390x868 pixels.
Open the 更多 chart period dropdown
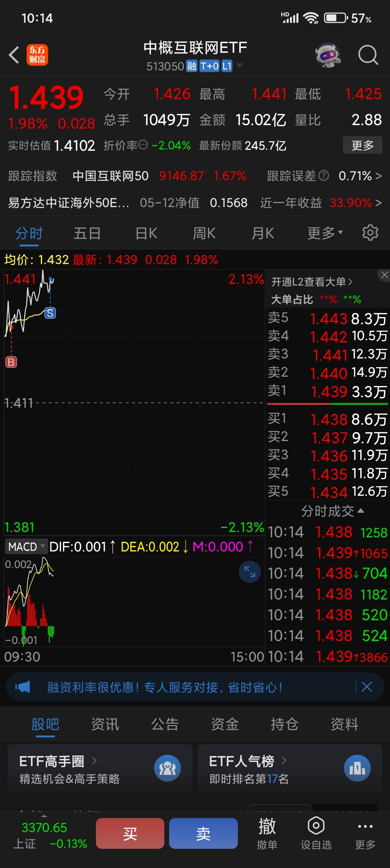pyautogui.click(x=325, y=233)
